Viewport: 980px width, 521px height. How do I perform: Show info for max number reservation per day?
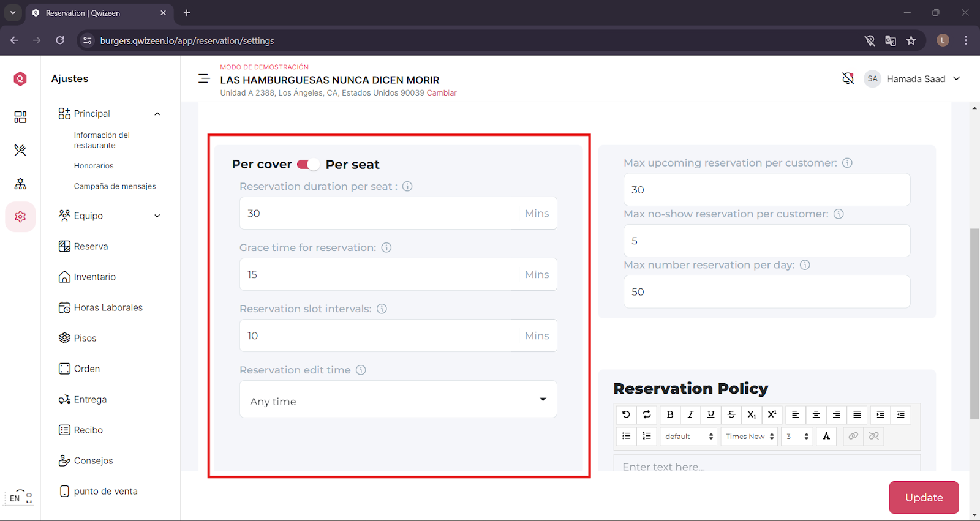[x=805, y=265]
